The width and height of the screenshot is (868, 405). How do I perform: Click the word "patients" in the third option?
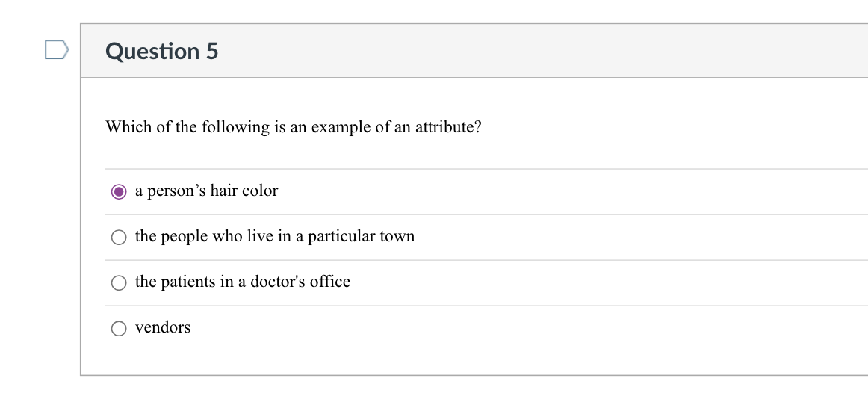point(187,282)
